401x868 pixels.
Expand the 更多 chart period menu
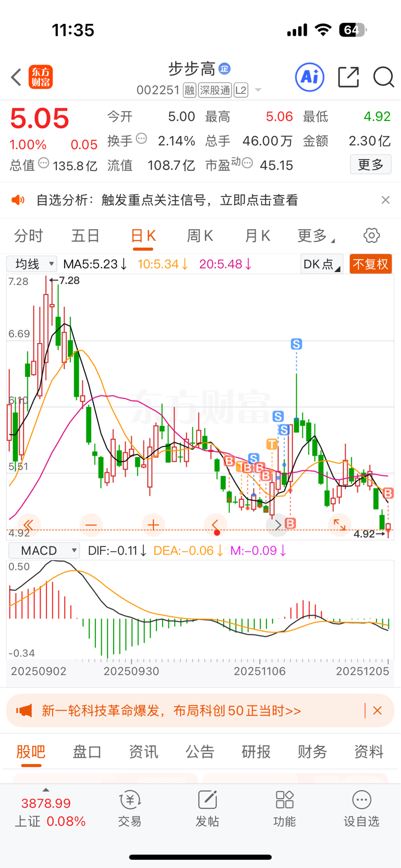pos(316,236)
